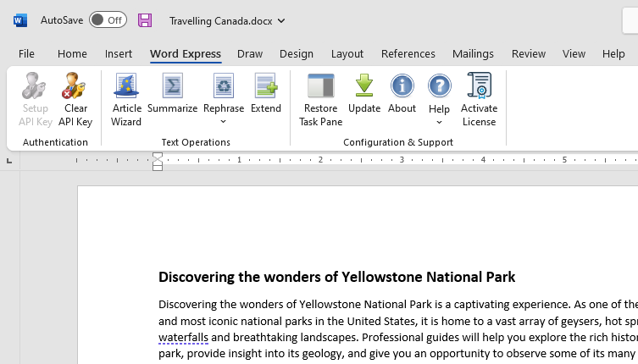Expand the Rephrase dropdown arrow
This screenshot has height=364, width=638.
224,122
